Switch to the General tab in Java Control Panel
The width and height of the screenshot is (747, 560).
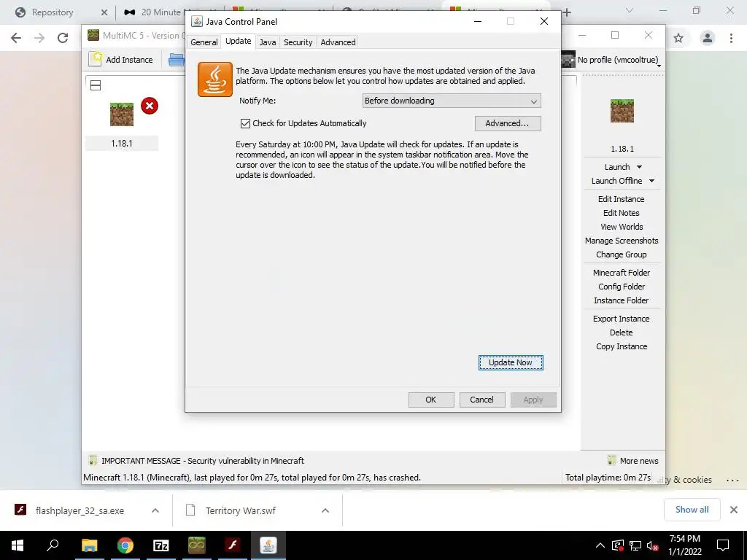point(204,42)
